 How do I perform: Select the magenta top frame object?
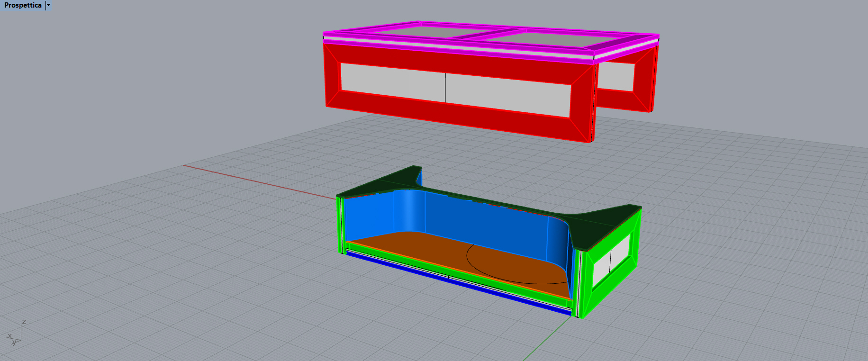(491, 42)
